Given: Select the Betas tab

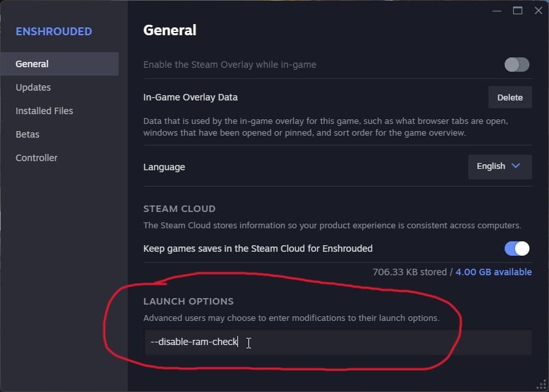Looking at the screenshot, I should coord(27,134).
